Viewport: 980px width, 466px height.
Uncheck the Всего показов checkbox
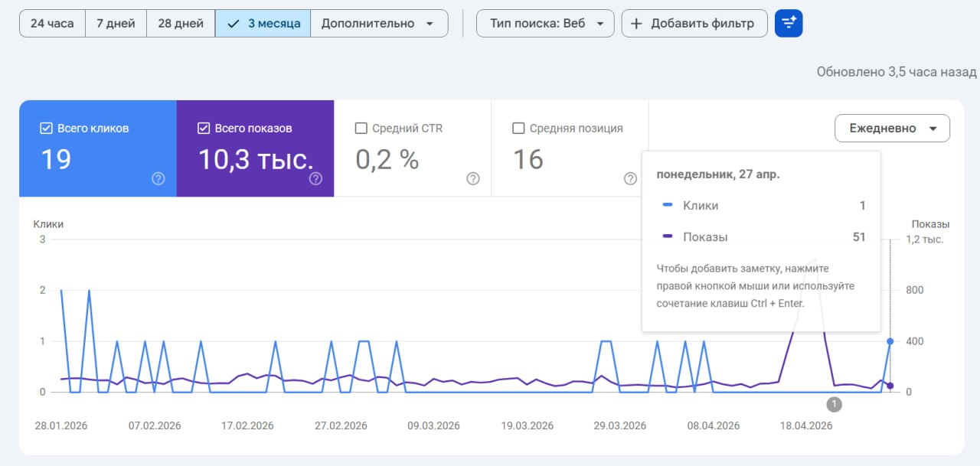204,129
